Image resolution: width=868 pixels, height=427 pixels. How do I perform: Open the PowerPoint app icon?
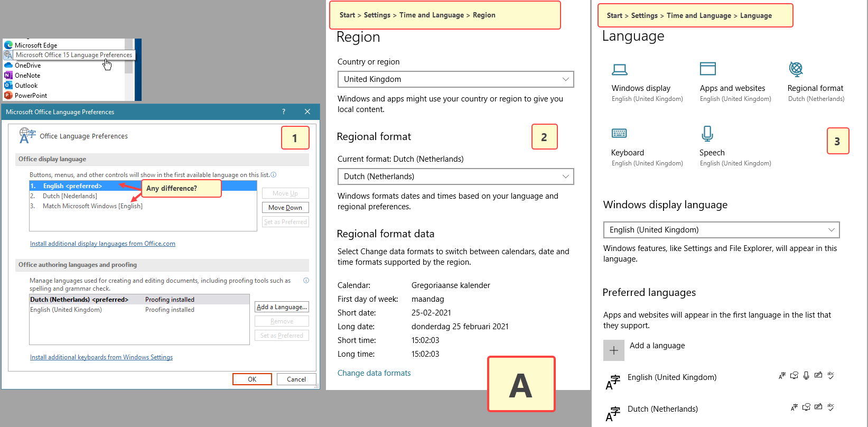point(8,96)
